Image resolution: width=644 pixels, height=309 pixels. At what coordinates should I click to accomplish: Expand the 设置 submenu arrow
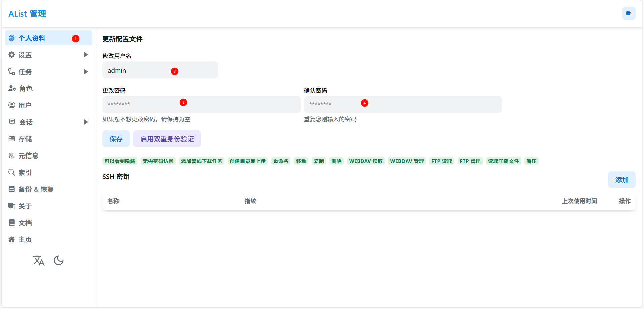86,55
